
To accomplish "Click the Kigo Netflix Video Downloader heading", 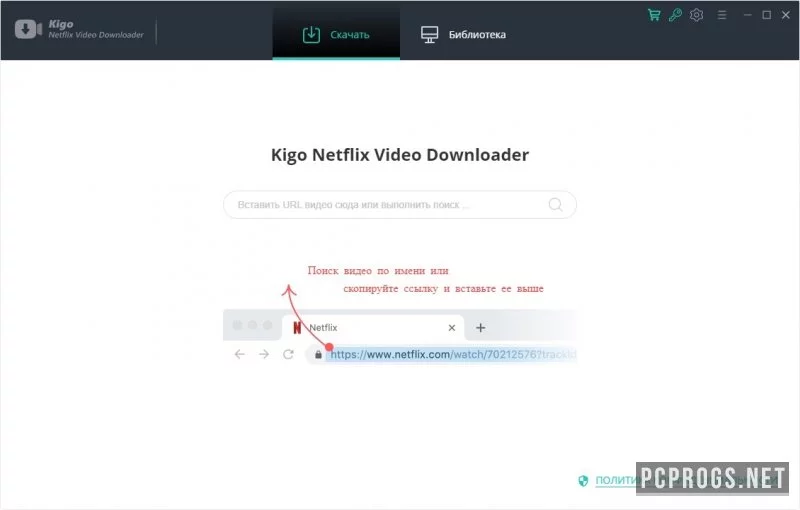I will click(x=400, y=155).
